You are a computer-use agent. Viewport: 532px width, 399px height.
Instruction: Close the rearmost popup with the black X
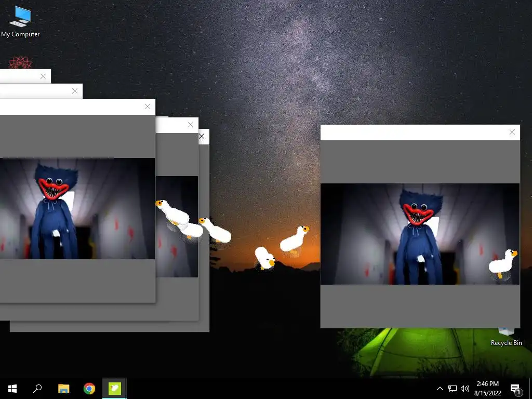[x=202, y=136]
